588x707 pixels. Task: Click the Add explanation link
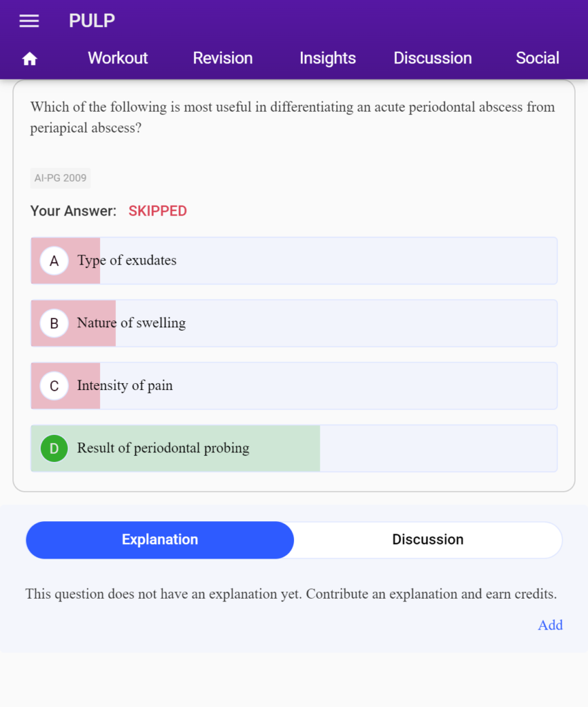(x=550, y=625)
